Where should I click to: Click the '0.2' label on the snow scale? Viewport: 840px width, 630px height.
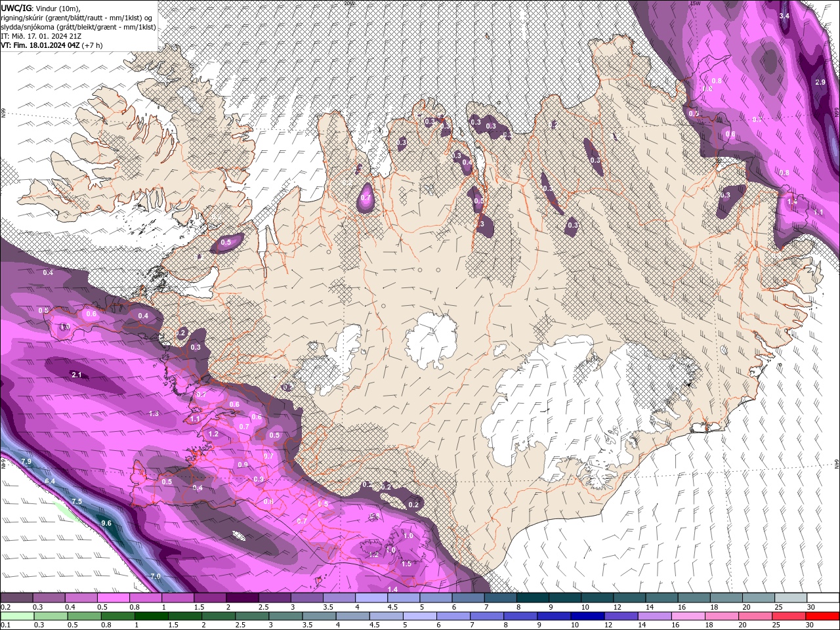tap(5, 607)
